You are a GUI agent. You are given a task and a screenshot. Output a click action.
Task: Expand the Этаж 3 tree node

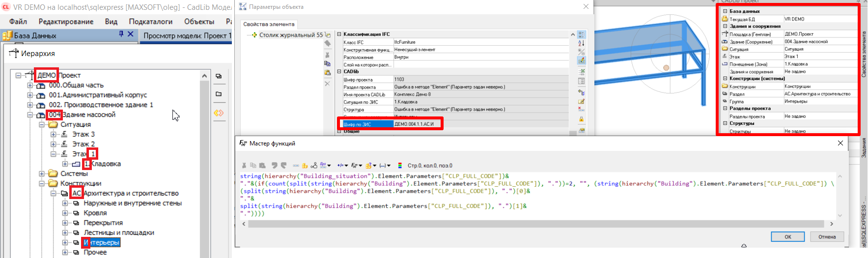pos(54,134)
